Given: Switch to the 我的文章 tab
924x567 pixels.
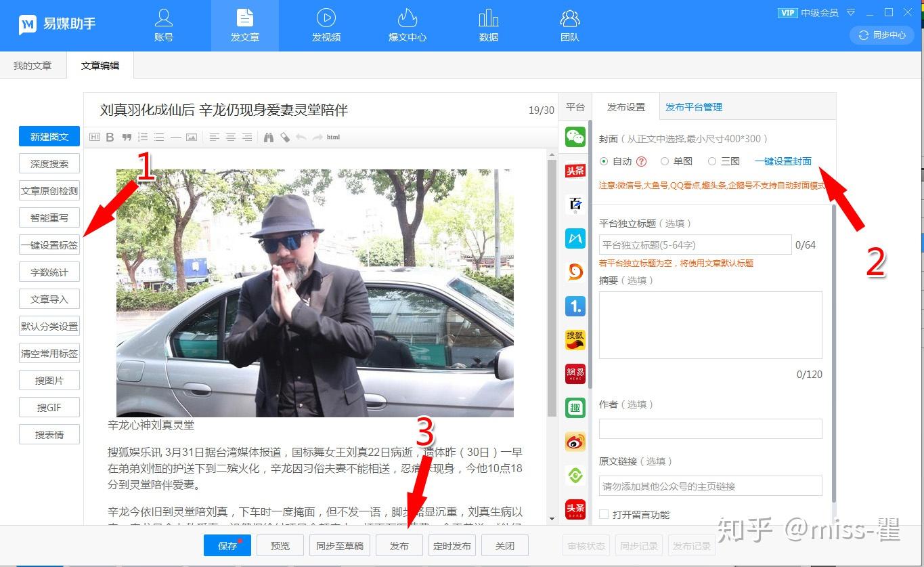Looking at the screenshot, I should (32, 66).
